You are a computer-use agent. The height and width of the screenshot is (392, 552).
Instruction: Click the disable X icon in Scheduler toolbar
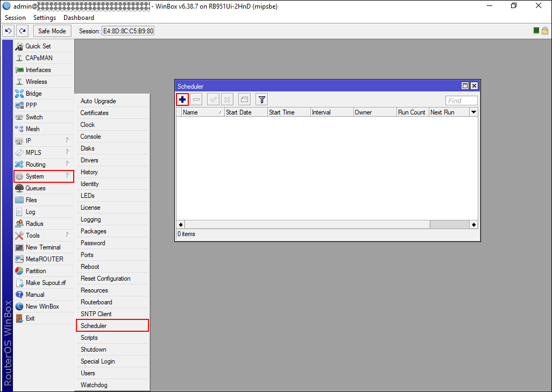click(x=228, y=99)
